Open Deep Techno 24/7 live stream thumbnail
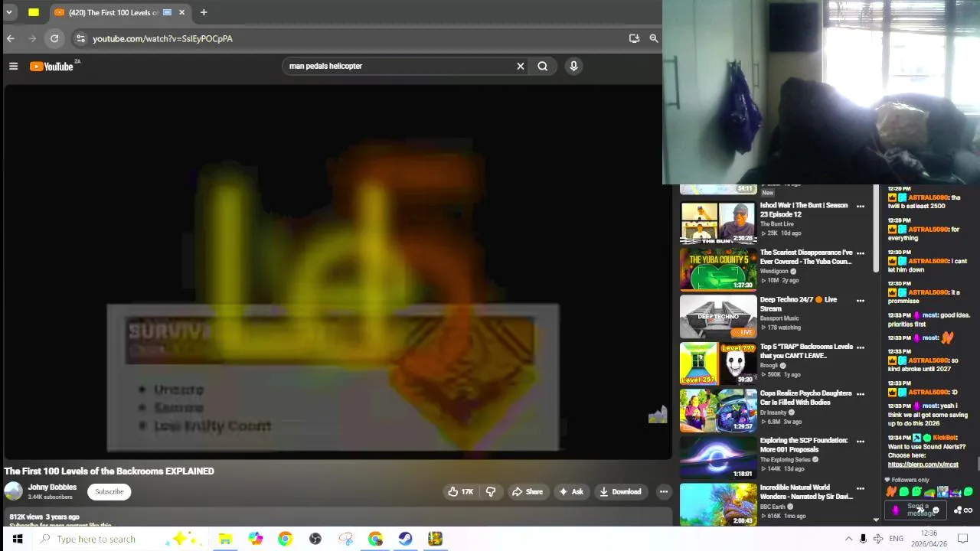 718,318
